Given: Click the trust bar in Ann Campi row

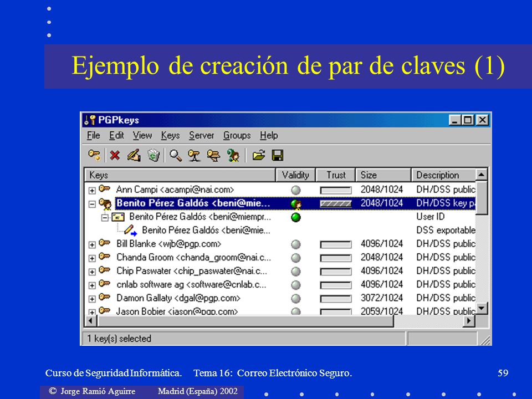Looking at the screenshot, I should 336,190.
